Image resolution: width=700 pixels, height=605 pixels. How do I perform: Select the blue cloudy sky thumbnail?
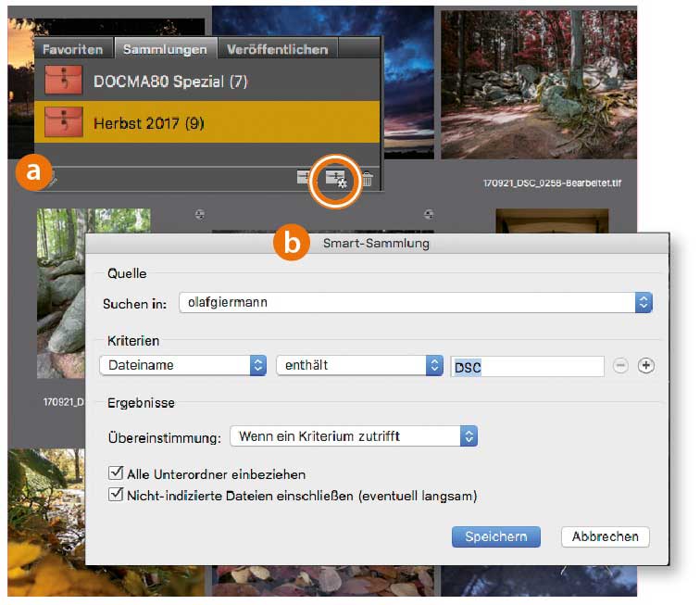pos(407,82)
